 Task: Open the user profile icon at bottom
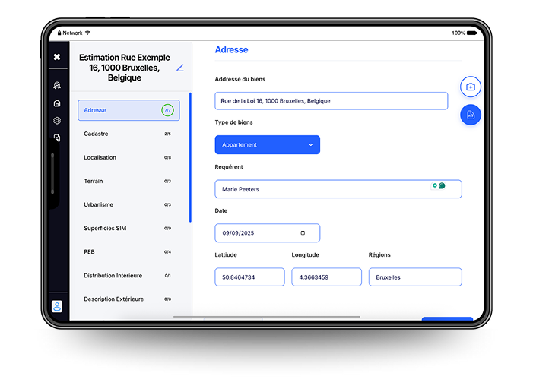57,306
